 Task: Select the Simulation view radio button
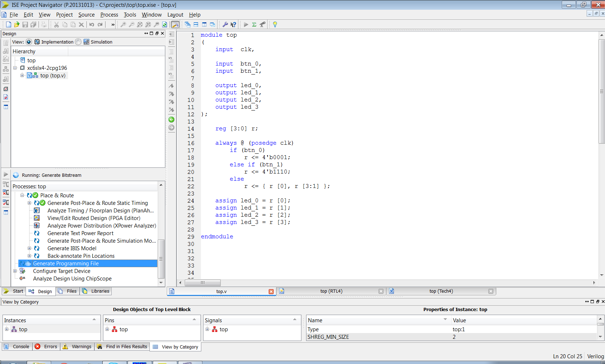[78, 42]
